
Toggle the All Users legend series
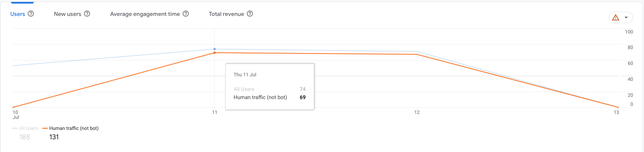pyautogui.click(x=29, y=128)
